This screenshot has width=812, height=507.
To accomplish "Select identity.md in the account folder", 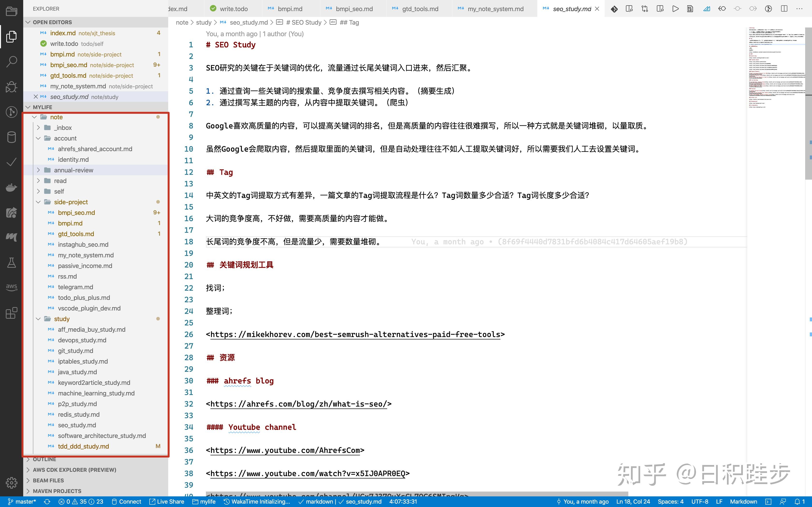I will [73, 159].
